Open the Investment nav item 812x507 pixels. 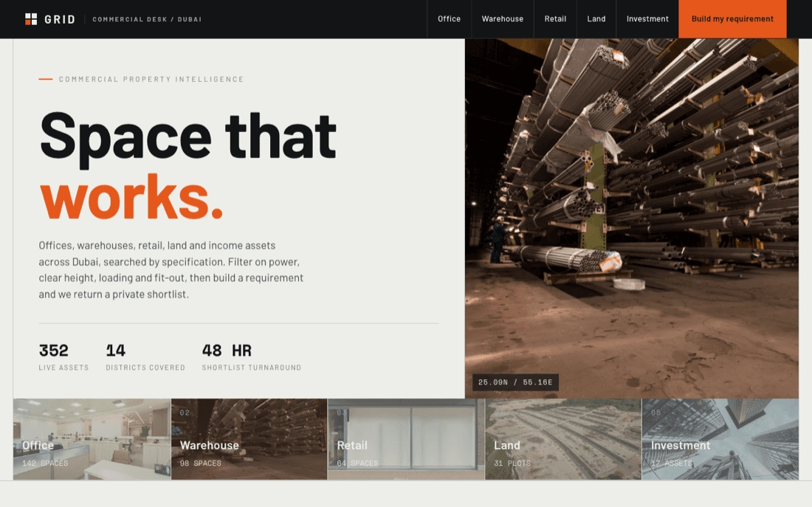coord(647,19)
